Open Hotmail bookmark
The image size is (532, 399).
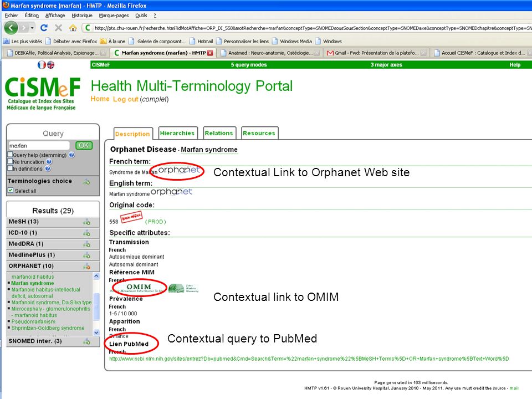(x=201, y=42)
